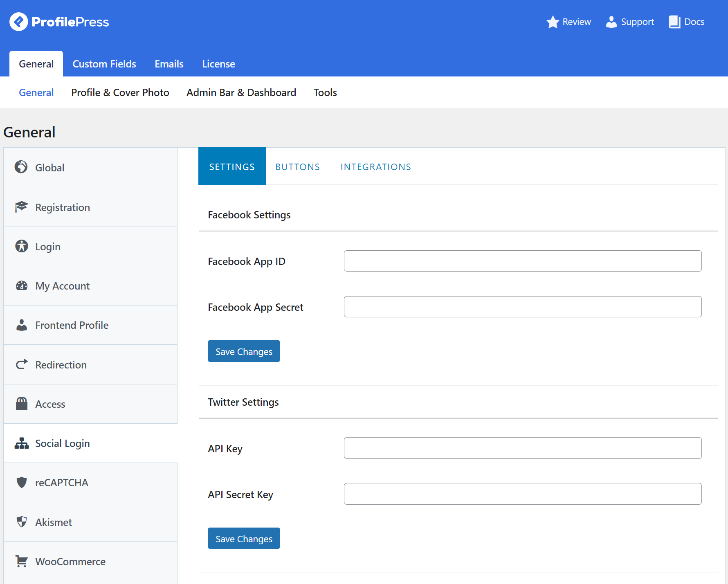Click the Access store icon

[x=22, y=404]
